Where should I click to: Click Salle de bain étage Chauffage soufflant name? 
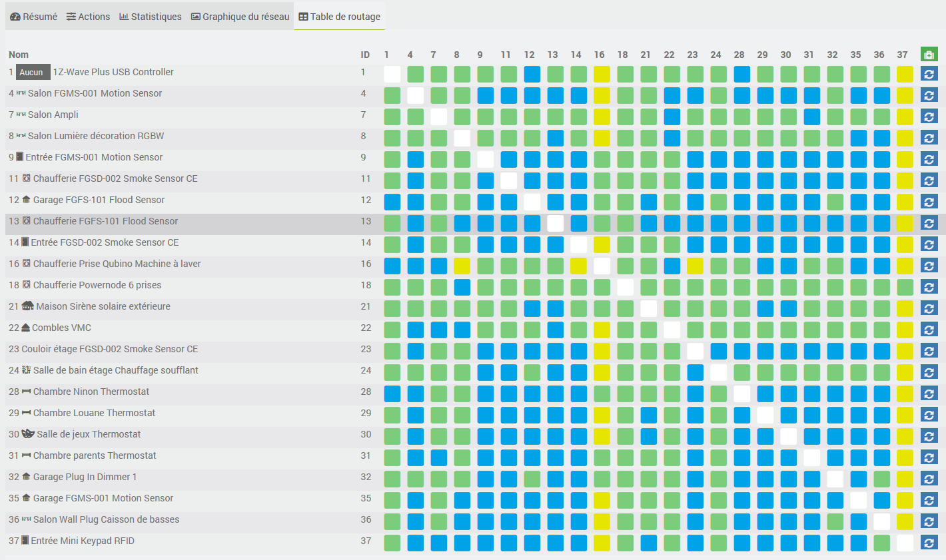click(116, 370)
